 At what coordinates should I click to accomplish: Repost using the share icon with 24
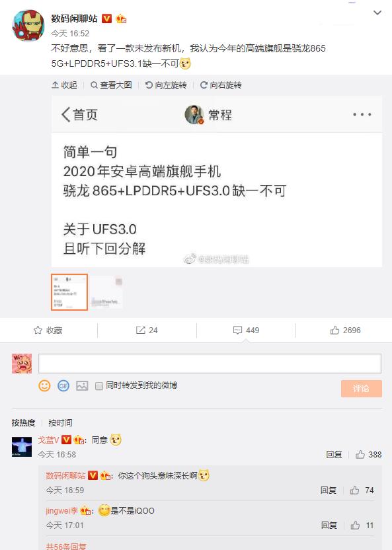[147, 330]
